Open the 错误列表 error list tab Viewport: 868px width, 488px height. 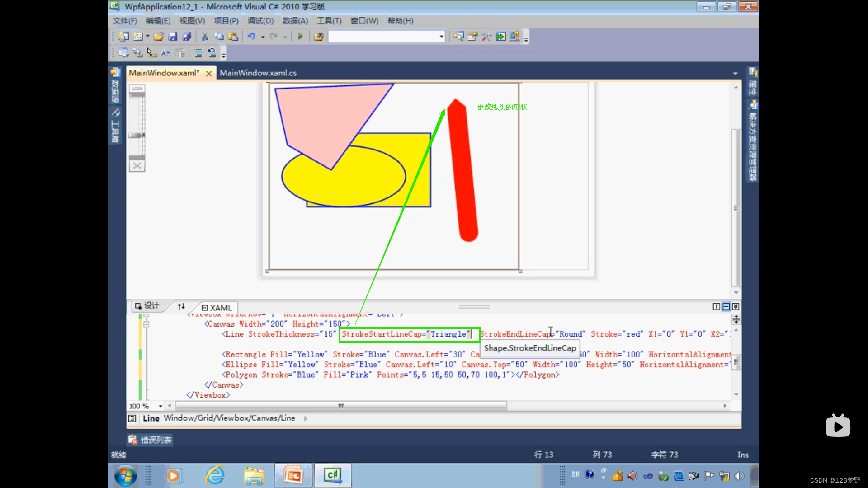(151, 440)
